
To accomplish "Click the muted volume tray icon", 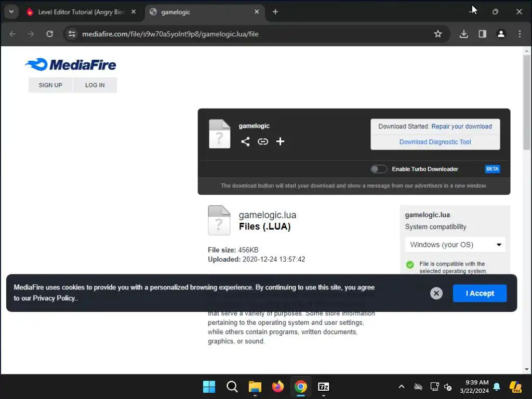I will [448, 387].
